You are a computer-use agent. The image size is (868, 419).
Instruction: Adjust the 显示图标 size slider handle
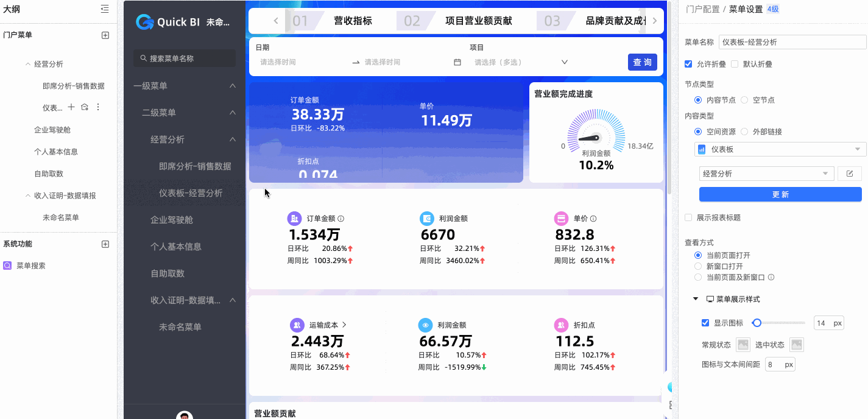(x=757, y=323)
